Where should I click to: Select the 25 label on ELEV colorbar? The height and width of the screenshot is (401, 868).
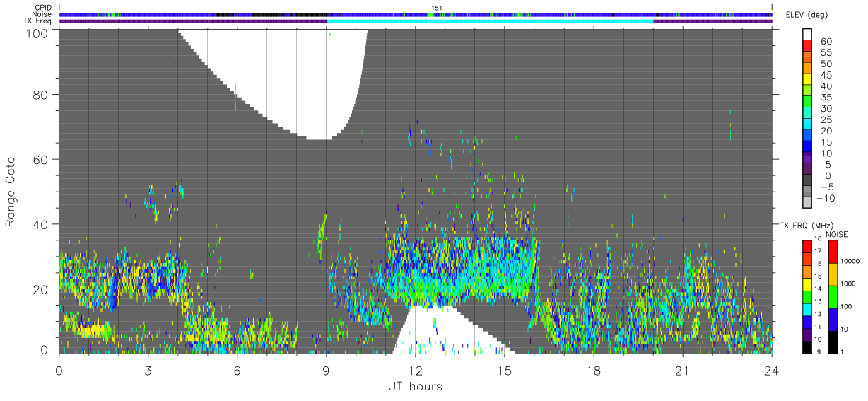(x=826, y=120)
